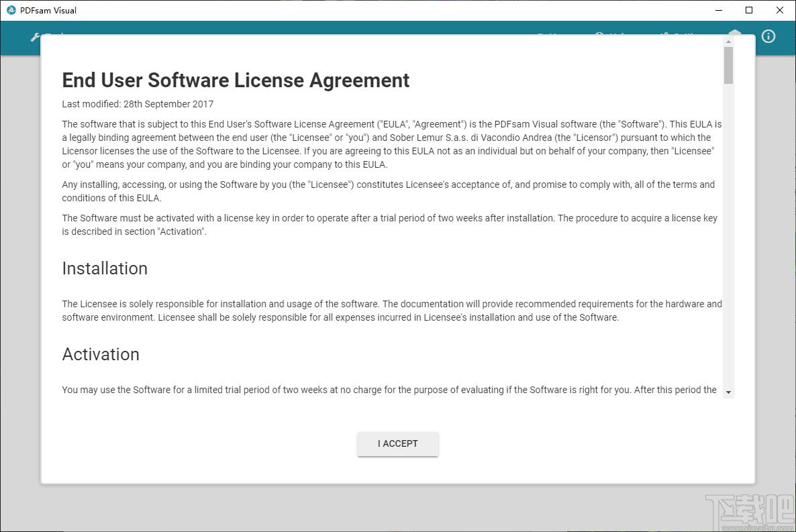Click the license scrollbar up arrow

728,42
